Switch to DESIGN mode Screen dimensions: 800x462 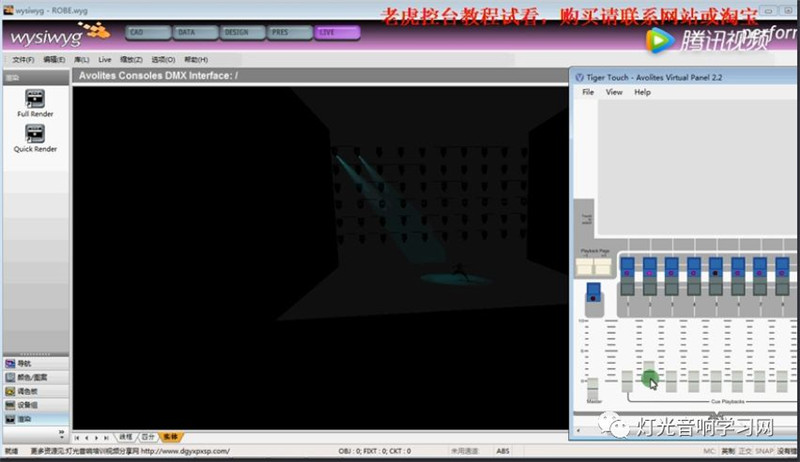click(x=243, y=33)
